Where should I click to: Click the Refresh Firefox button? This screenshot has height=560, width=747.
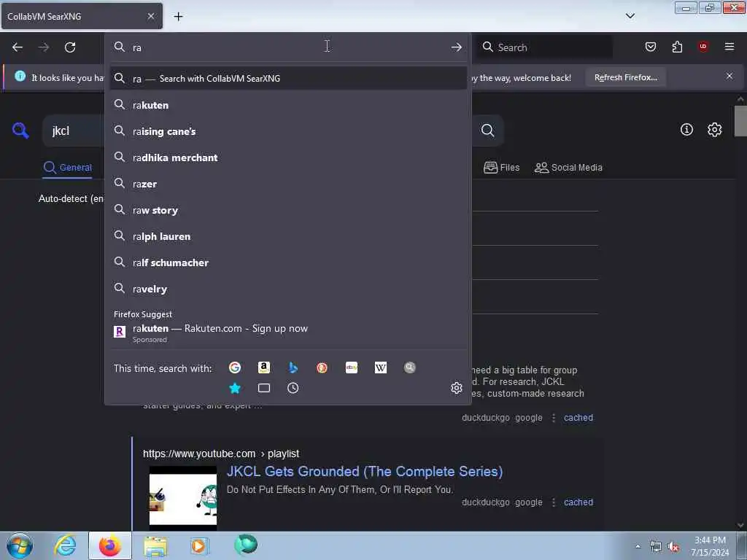(x=625, y=77)
